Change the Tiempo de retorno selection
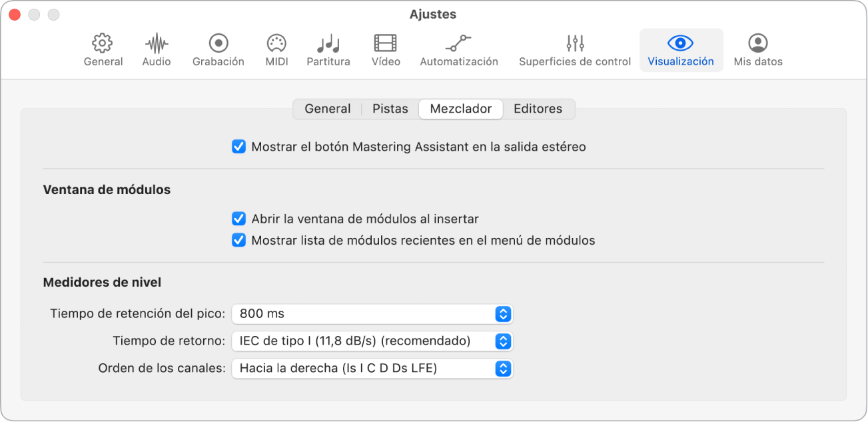The width and height of the screenshot is (868, 422). pyautogui.click(x=372, y=341)
